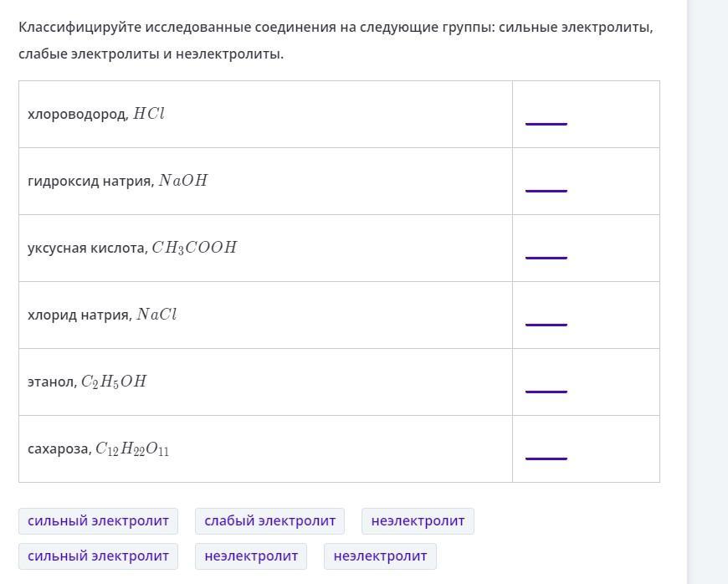
Task: Click the хлорид натрия NaCl row text
Action: pyautogui.click(x=102, y=315)
